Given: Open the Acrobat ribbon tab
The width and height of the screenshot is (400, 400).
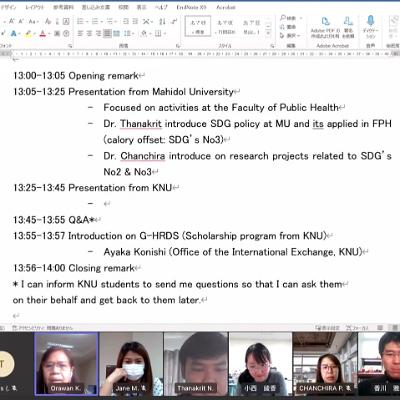Looking at the screenshot, I should pyautogui.click(x=226, y=7).
